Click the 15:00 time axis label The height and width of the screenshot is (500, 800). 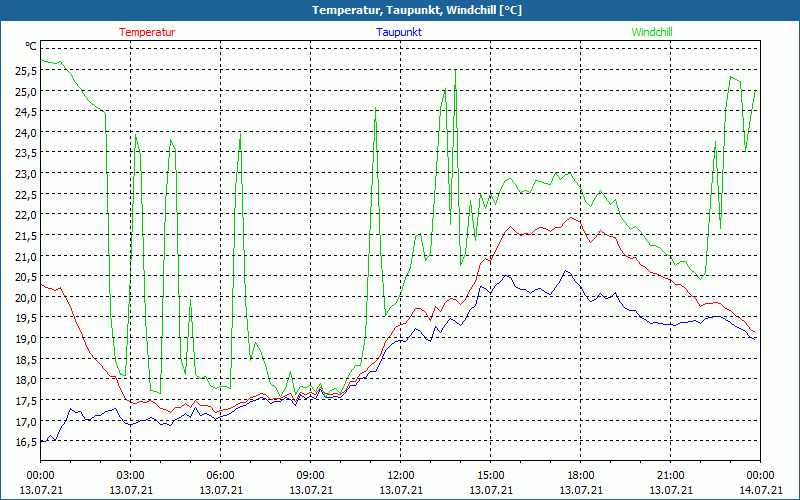pyautogui.click(x=490, y=475)
